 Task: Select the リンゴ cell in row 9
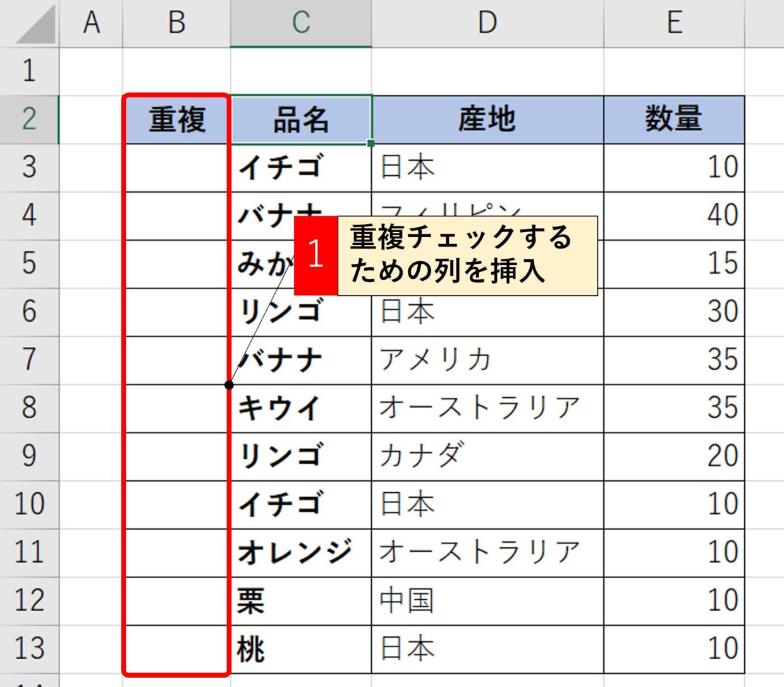point(301,456)
